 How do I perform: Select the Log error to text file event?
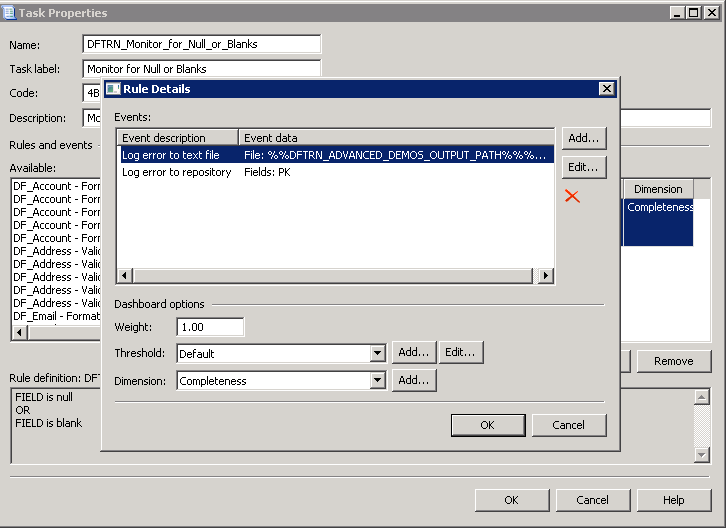336,155
